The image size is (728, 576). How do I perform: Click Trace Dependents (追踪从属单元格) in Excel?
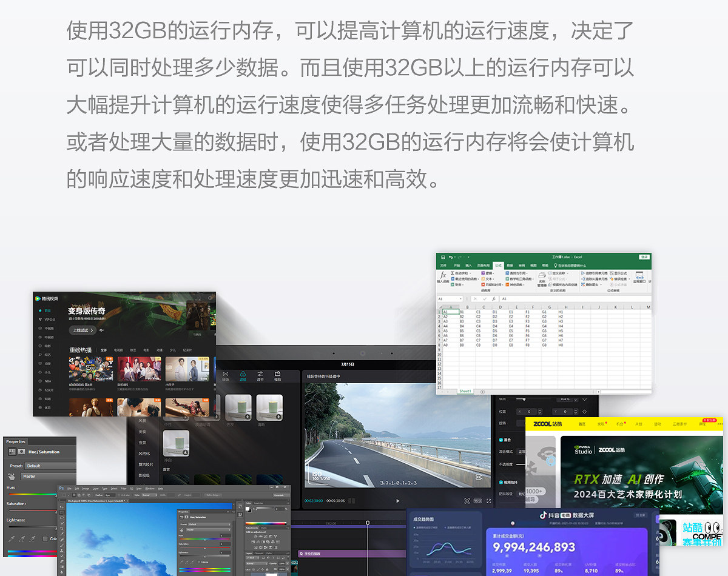(595, 279)
